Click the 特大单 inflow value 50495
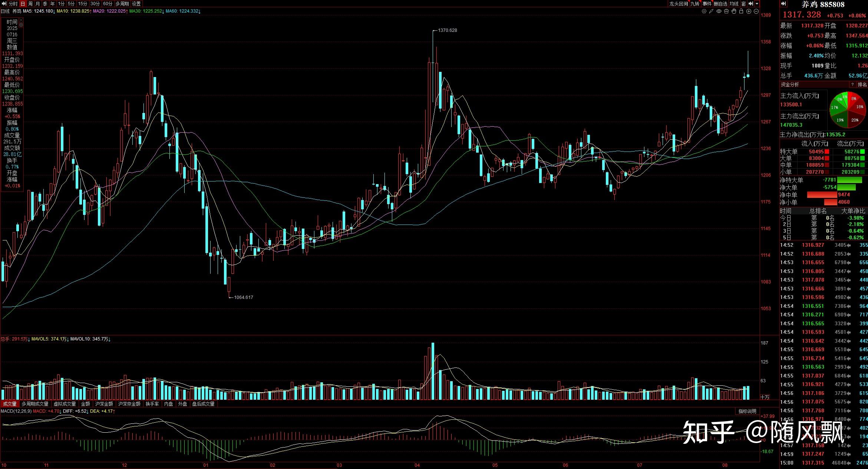Image resolution: width=868 pixels, height=469 pixels. (816, 152)
